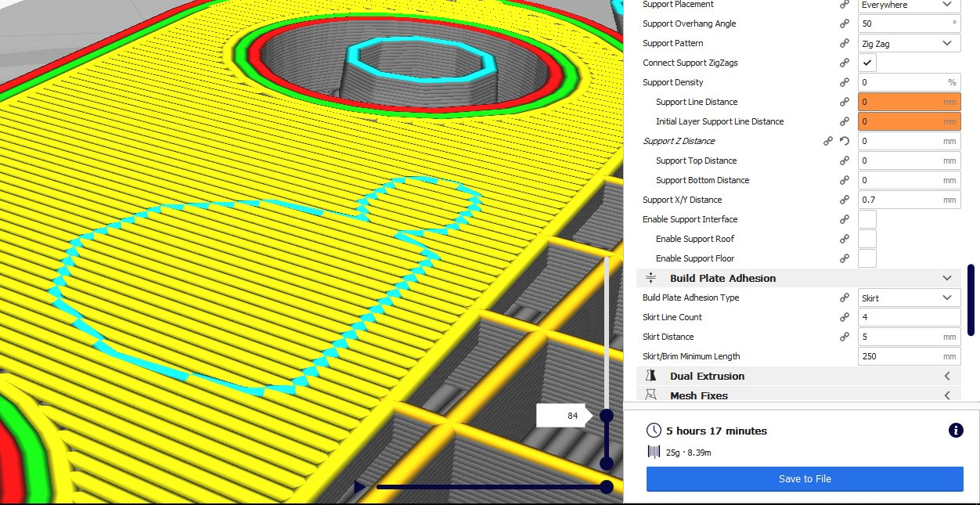Image resolution: width=980 pixels, height=505 pixels.
Task: Click Support Top Distance field
Action: 910,161
